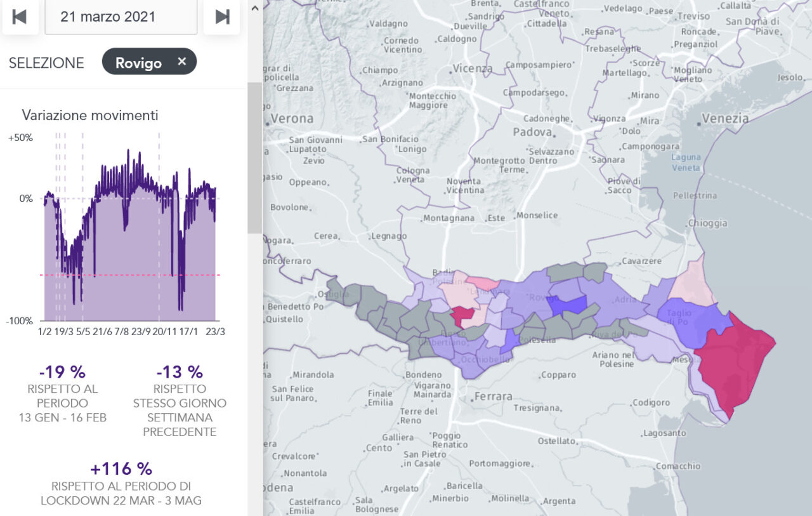Click the pink dashed lockdown threshold line
The width and height of the screenshot is (812, 516).
click(x=127, y=275)
